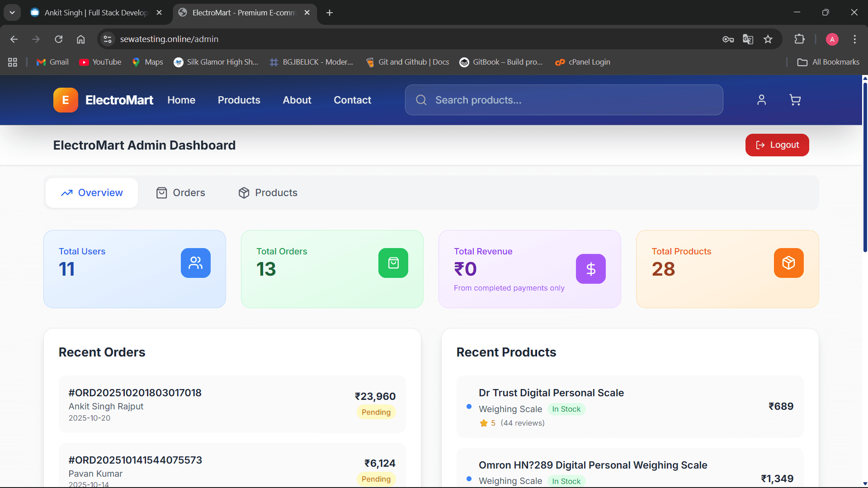The width and height of the screenshot is (868, 488).
Task: Click the red Logout button
Action: [777, 145]
